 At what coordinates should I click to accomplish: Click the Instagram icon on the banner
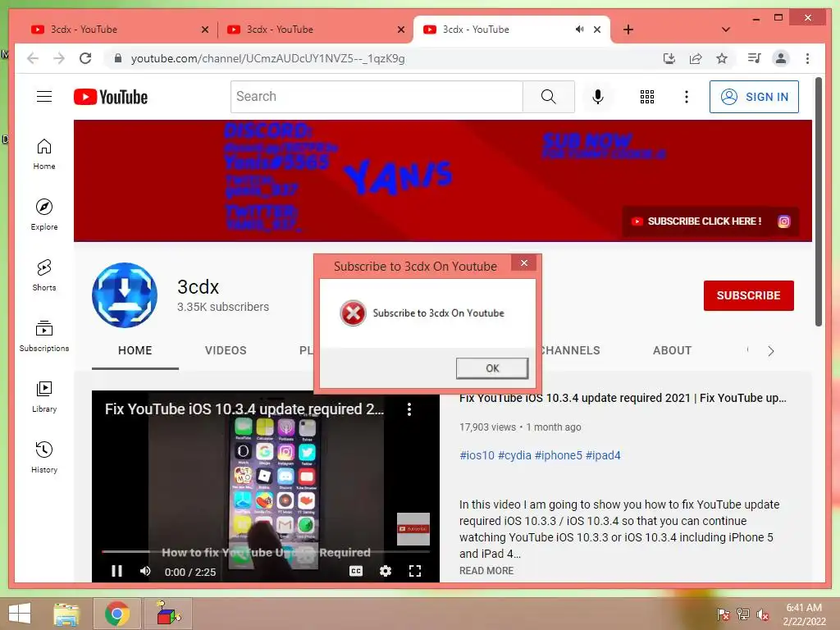pyautogui.click(x=783, y=221)
